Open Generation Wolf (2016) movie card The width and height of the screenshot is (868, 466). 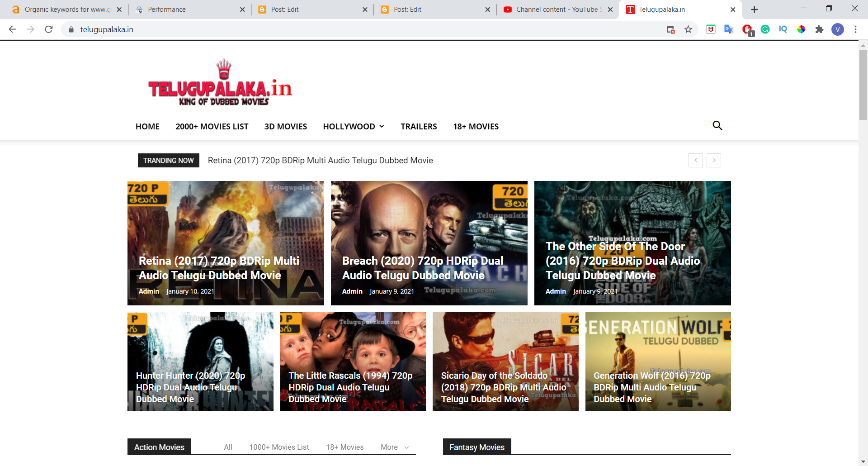[x=658, y=361]
